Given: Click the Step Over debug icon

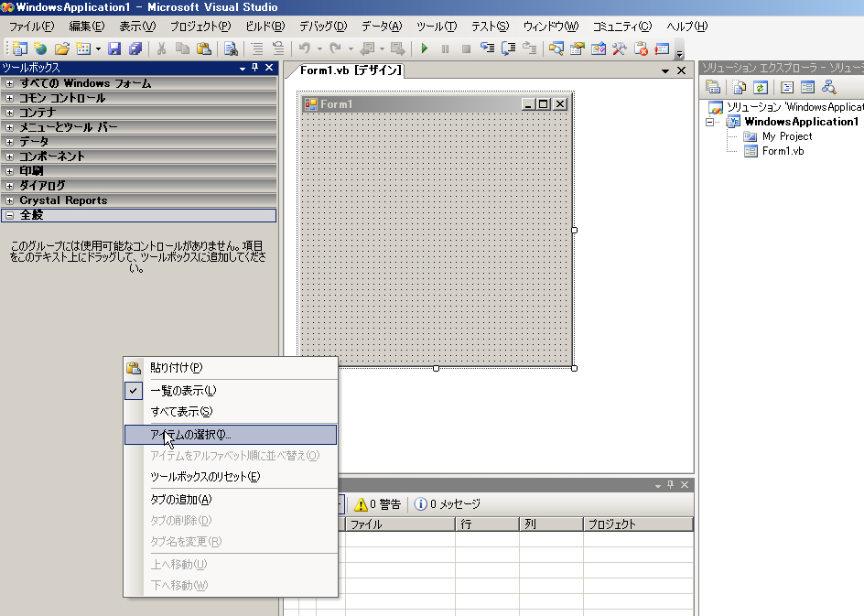Looking at the screenshot, I should [x=508, y=49].
